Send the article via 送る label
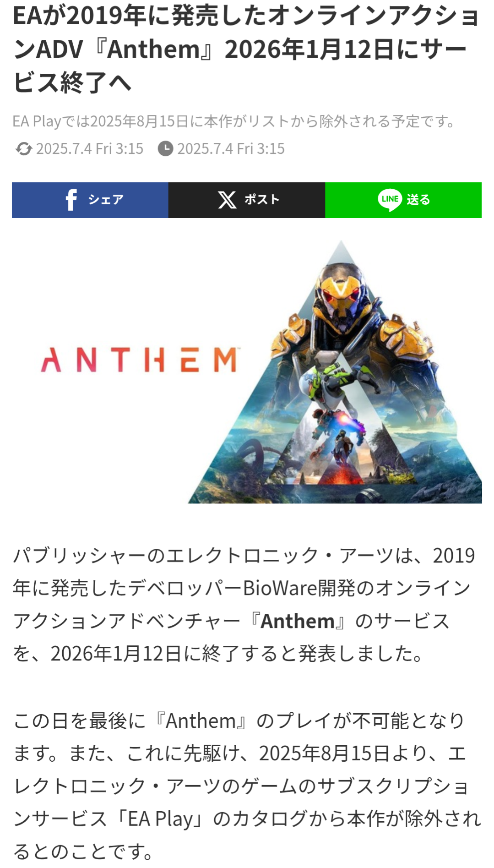 click(418, 200)
